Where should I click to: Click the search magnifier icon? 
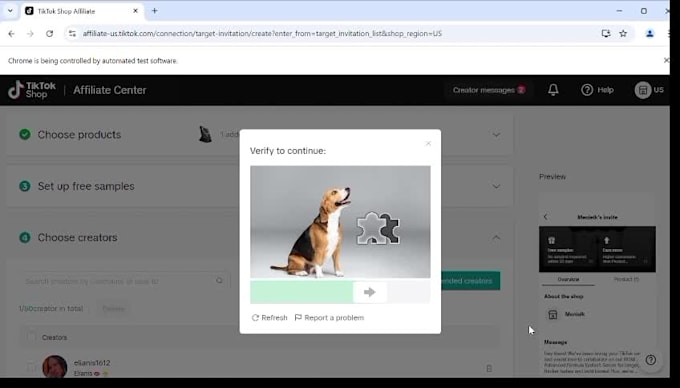tap(219, 281)
